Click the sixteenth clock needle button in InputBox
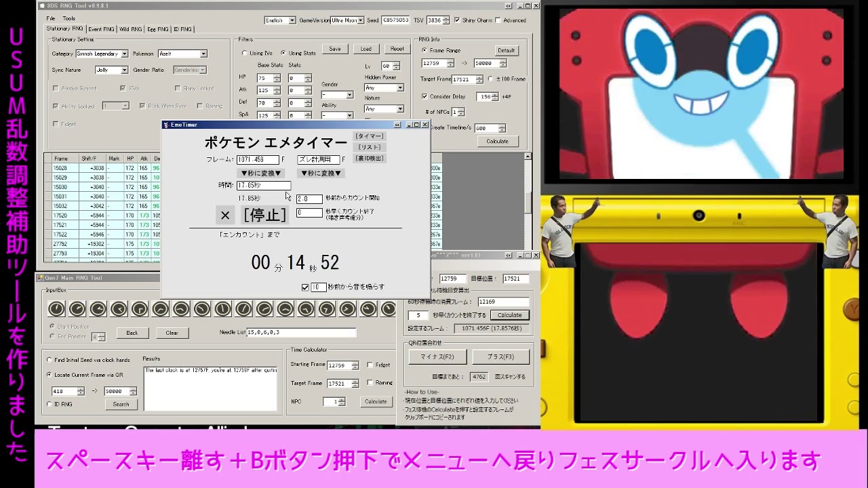Viewport: 868px width, 488px height. pyautogui.click(x=368, y=309)
